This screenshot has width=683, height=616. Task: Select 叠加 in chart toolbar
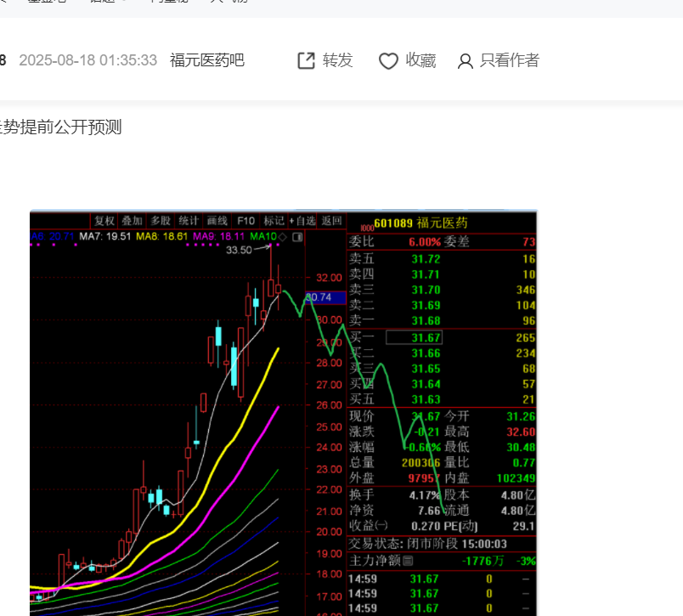pos(132,221)
